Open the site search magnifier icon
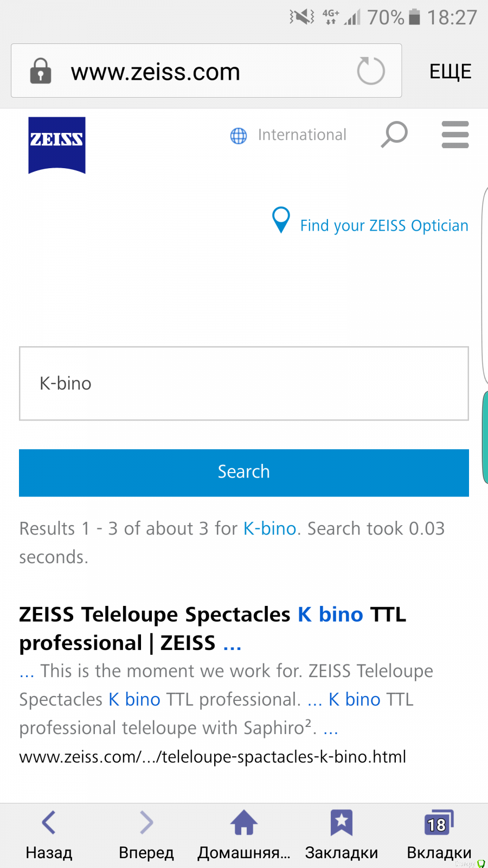This screenshot has width=488, height=868. [x=394, y=135]
